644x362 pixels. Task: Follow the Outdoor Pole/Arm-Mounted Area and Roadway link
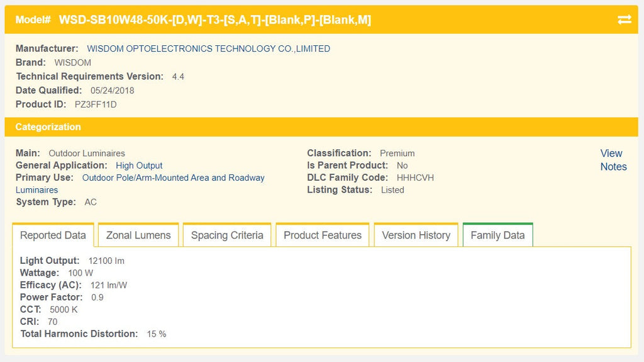(x=173, y=178)
